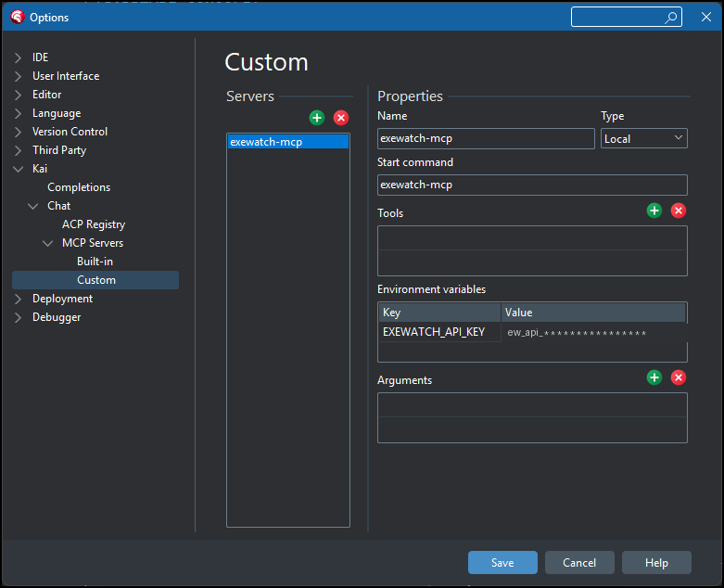Remove a tool with red X icon

coord(678,211)
